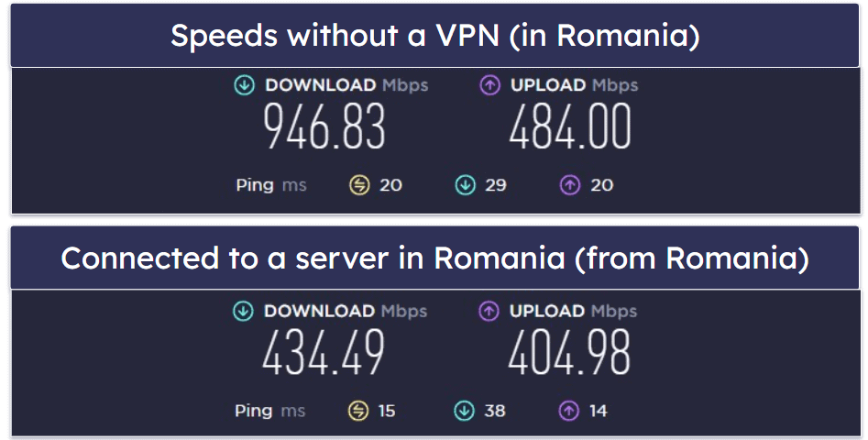Click the 434.49 download speed value
This screenshot has width=868, height=440.
(324, 354)
